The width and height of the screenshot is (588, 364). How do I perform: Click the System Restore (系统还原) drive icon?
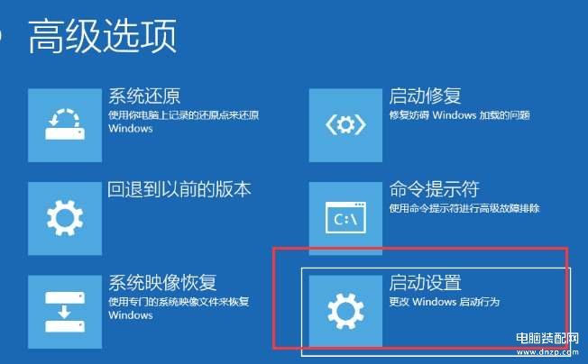65,125
